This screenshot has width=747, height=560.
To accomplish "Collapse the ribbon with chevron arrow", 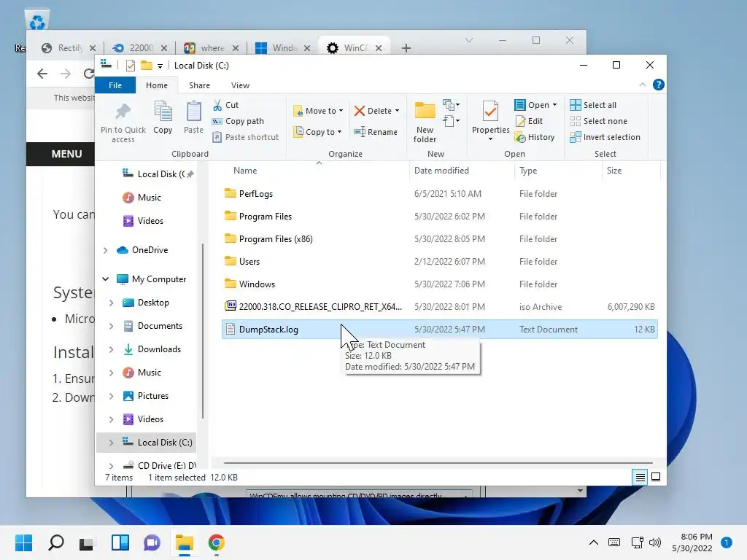I will point(643,85).
